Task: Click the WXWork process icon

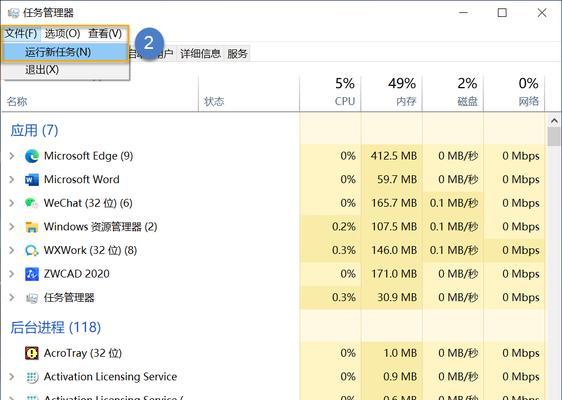Action: point(32,250)
